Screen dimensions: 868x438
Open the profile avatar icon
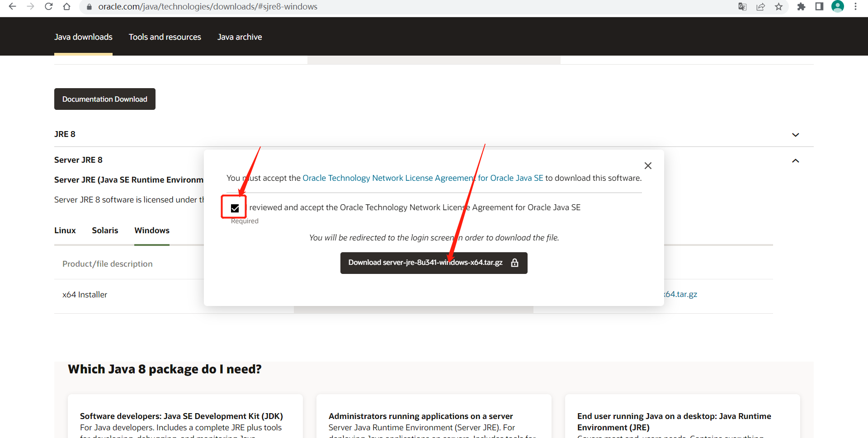click(x=838, y=6)
